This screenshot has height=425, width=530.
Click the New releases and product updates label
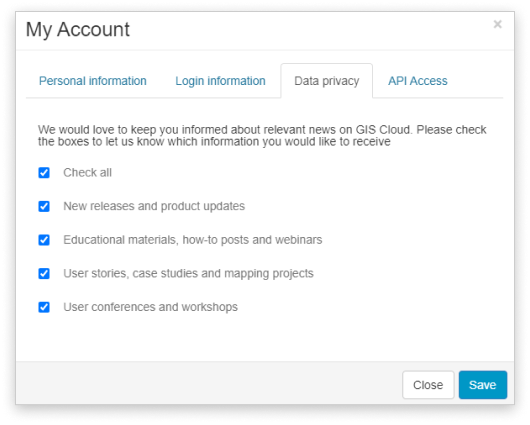(x=154, y=206)
